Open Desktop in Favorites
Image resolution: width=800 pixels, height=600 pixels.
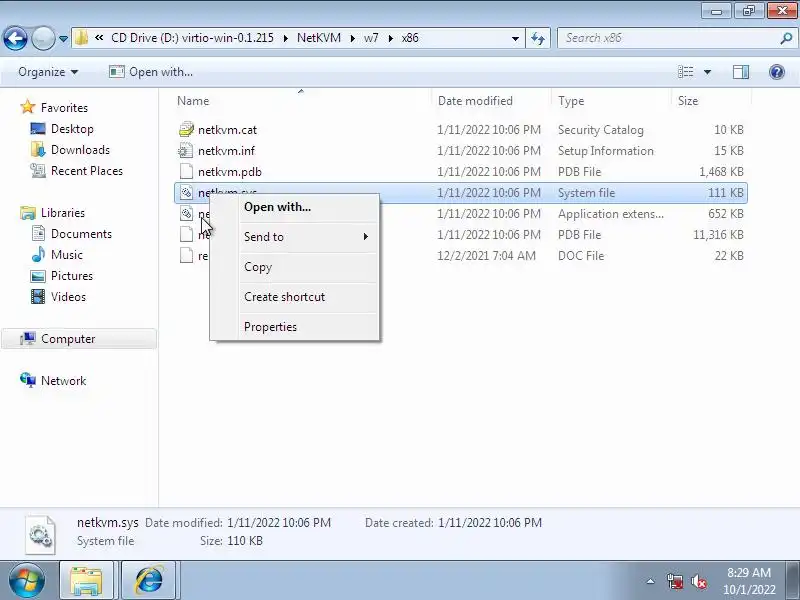tap(72, 129)
